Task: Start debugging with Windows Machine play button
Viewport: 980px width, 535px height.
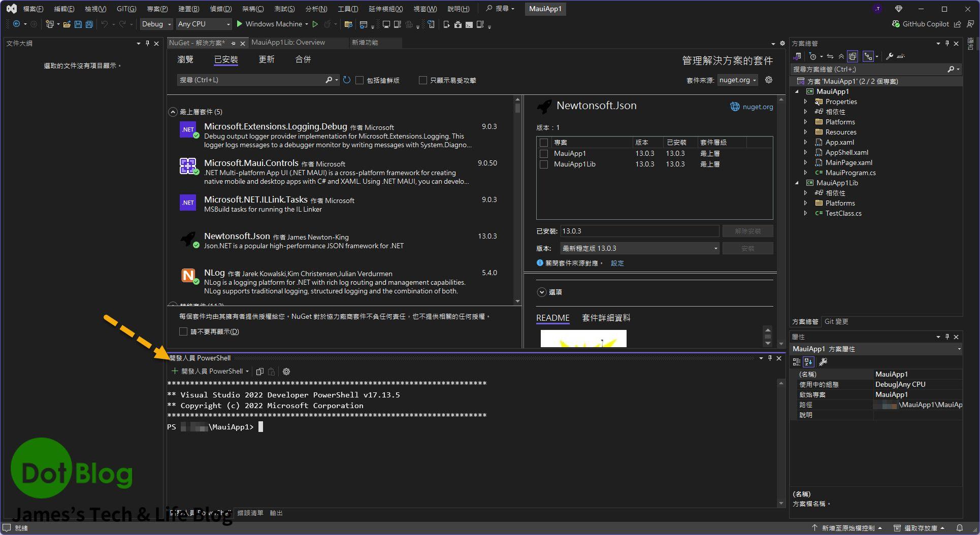Action: [x=240, y=24]
